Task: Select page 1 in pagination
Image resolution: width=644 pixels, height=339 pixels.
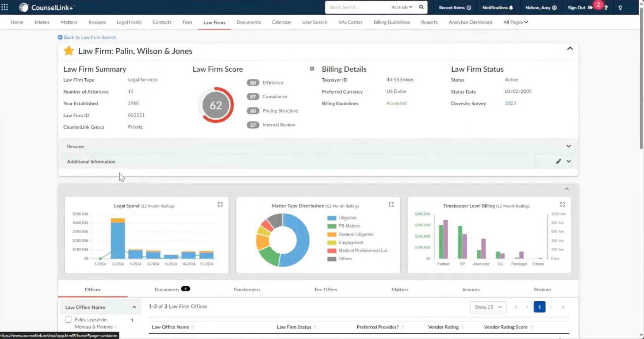Action: 539,307
